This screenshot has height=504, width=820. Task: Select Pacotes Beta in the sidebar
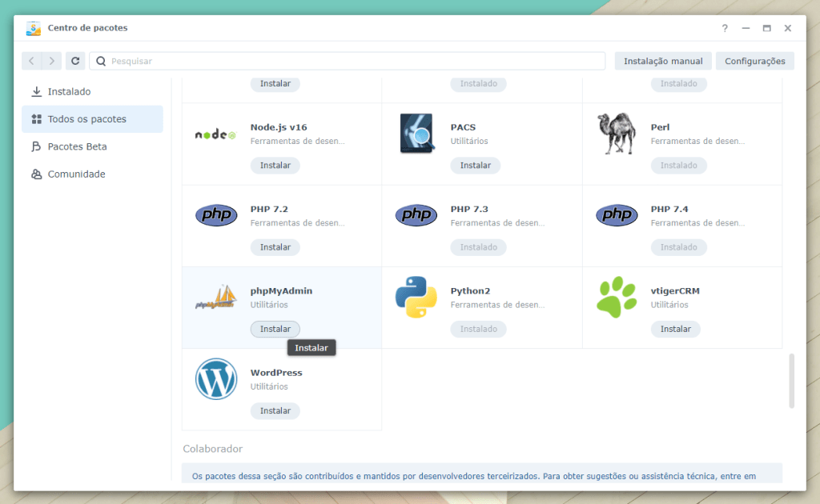click(77, 146)
